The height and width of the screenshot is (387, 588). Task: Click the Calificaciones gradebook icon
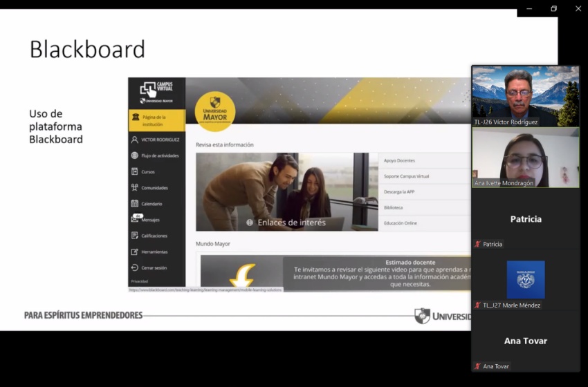pyautogui.click(x=135, y=236)
